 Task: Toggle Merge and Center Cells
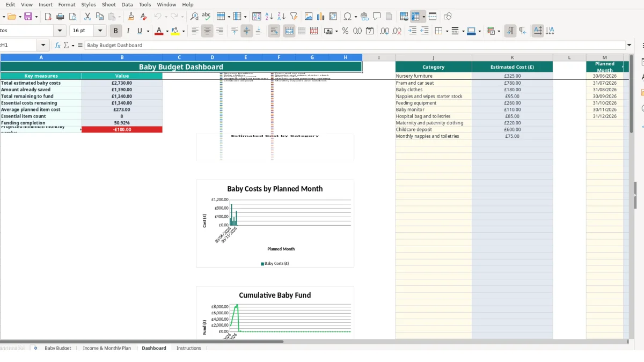(x=289, y=31)
